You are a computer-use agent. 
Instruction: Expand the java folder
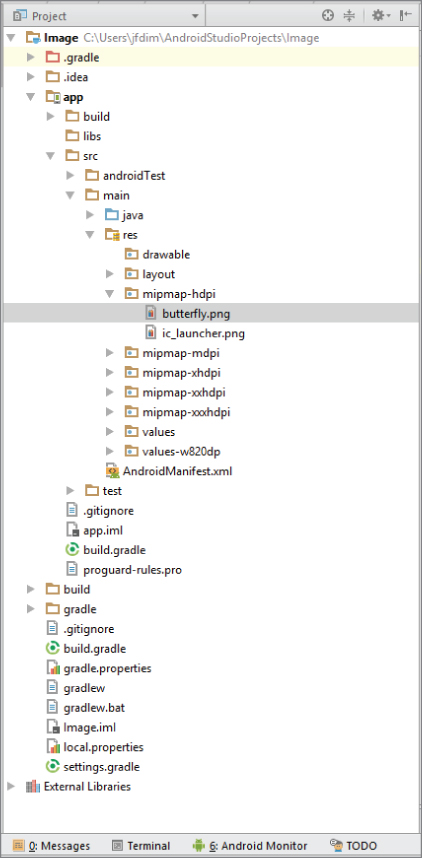click(90, 215)
